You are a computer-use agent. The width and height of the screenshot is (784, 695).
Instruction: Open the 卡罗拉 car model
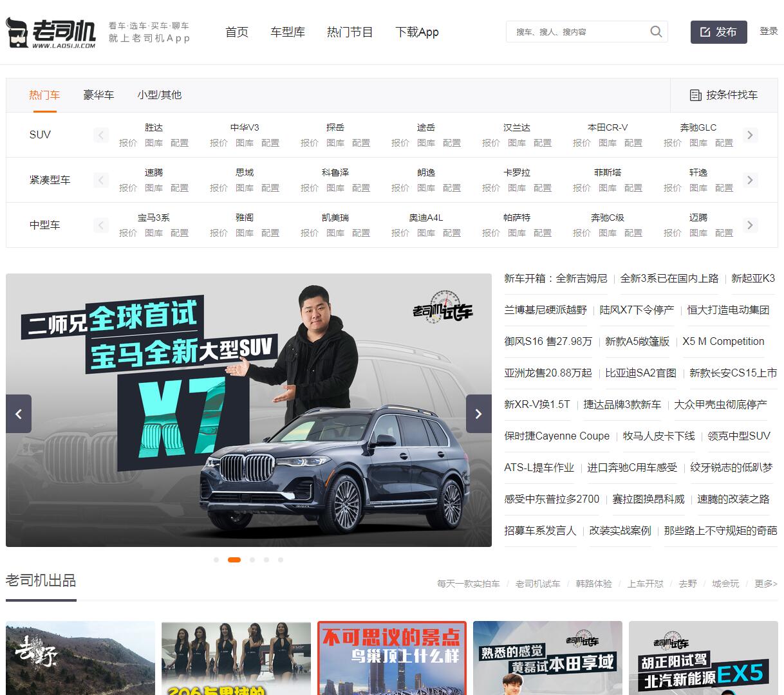[517, 172]
